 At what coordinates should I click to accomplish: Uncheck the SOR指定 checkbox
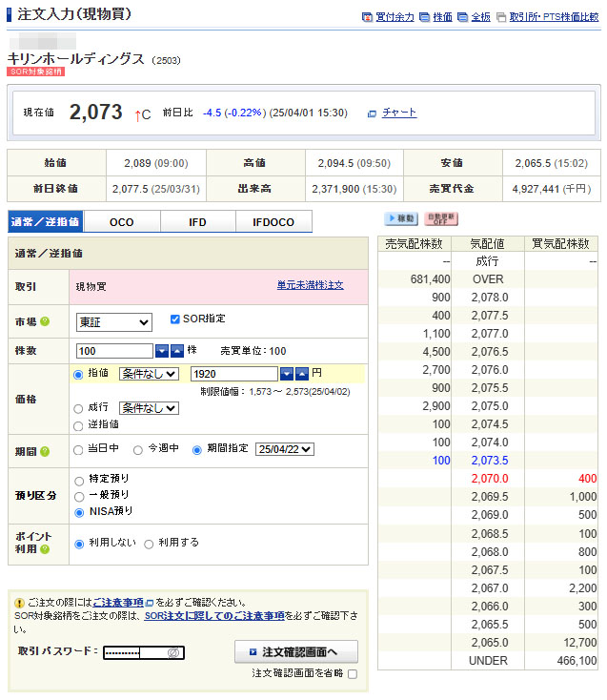(174, 319)
